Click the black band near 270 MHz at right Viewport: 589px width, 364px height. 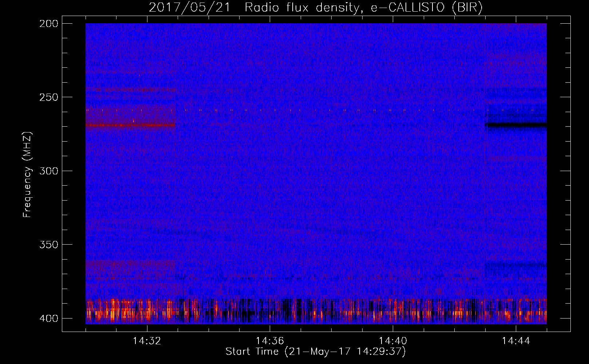pyautogui.click(x=516, y=125)
